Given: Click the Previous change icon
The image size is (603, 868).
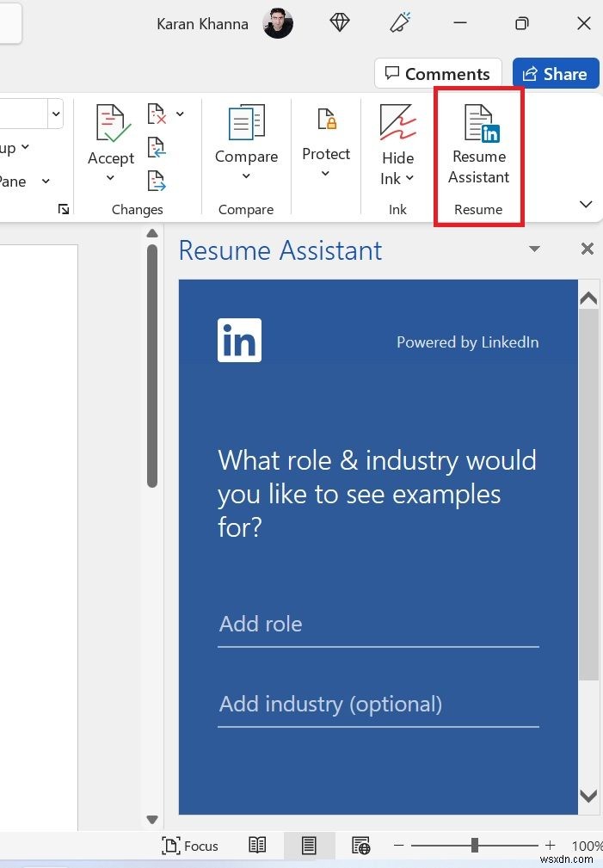Looking at the screenshot, I should coord(157,147).
